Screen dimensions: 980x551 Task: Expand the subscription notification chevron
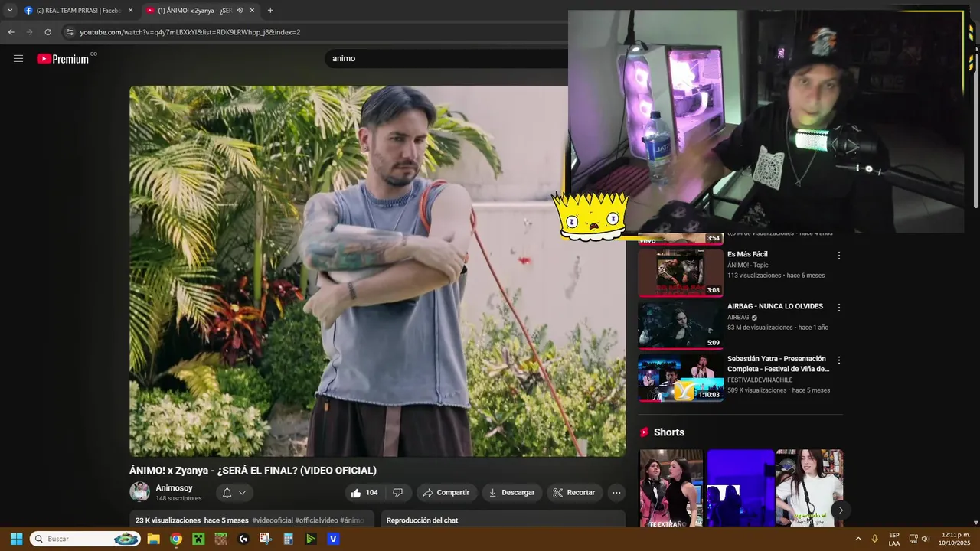coord(242,493)
